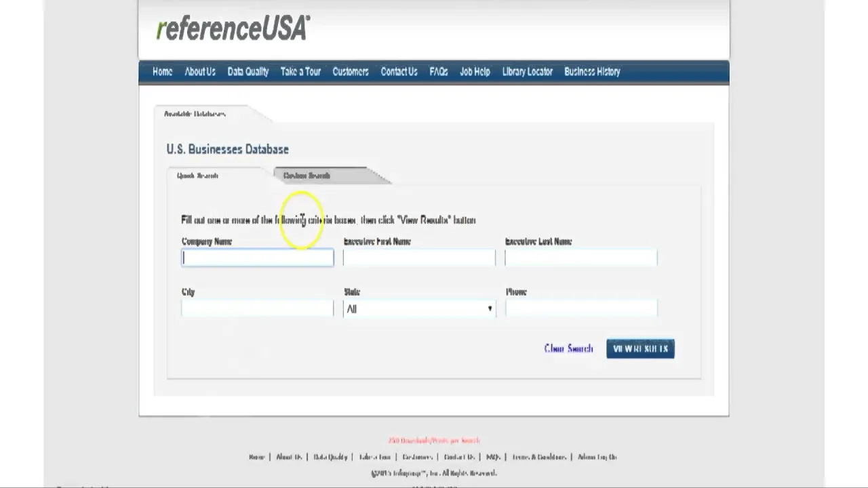Open Job Help in the top navigation bar
The width and height of the screenshot is (868, 488).
tap(475, 71)
